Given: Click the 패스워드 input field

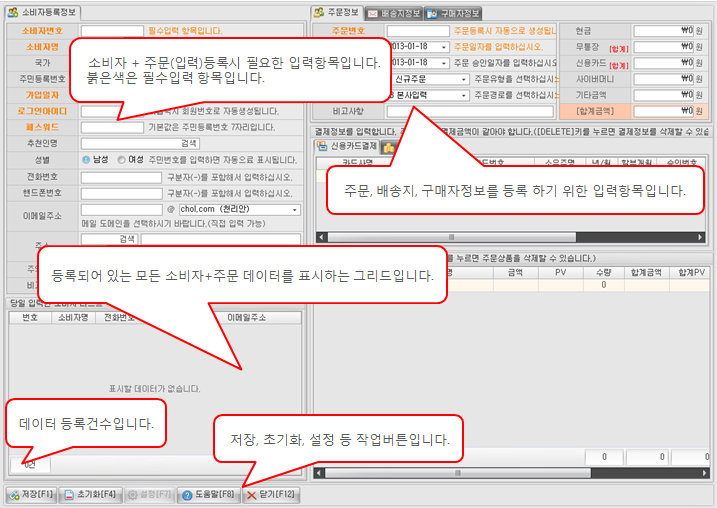Looking at the screenshot, I should coord(112,127).
